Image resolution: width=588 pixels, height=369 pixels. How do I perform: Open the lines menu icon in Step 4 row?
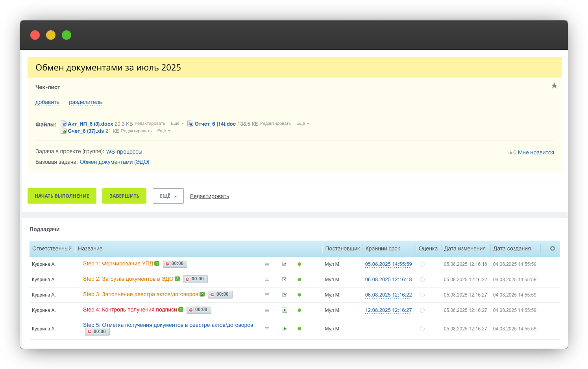267,310
